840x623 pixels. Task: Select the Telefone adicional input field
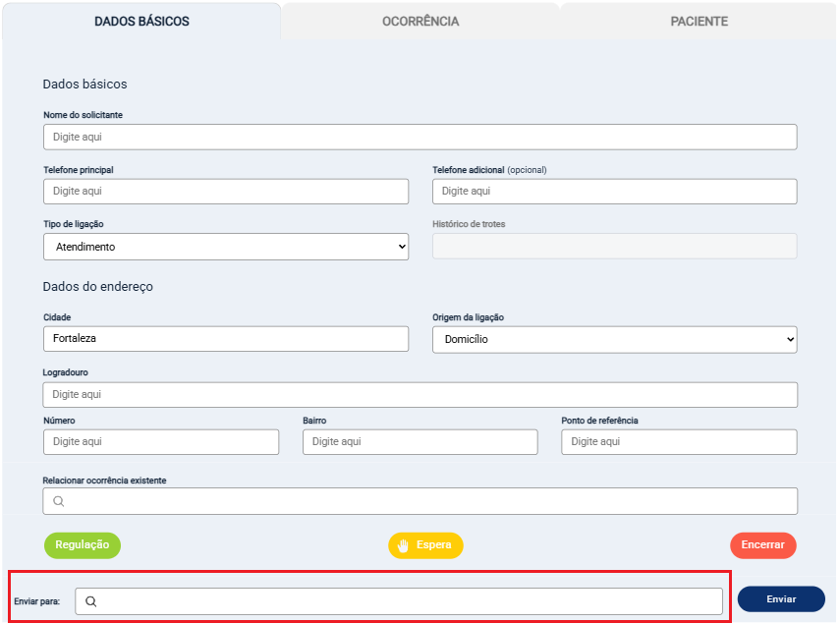click(x=614, y=192)
